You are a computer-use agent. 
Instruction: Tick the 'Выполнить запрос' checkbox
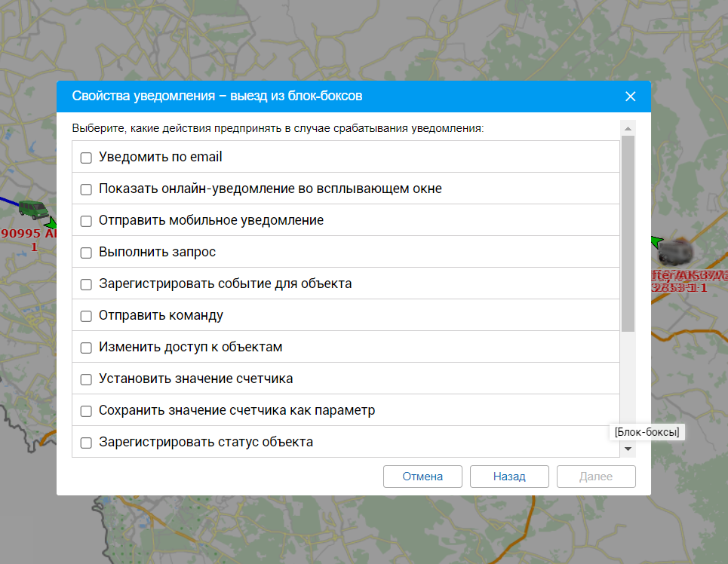pyautogui.click(x=86, y=253)
